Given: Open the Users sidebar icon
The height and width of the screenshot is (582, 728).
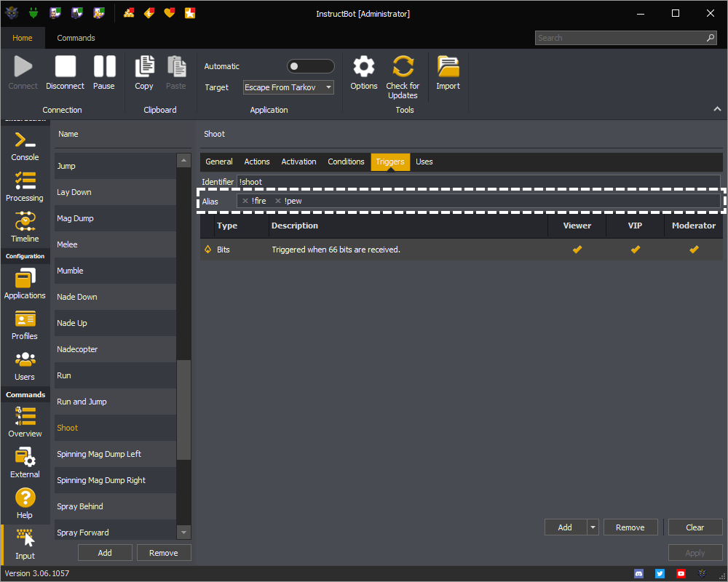Looking at the screenshot, I should point(25,359).
